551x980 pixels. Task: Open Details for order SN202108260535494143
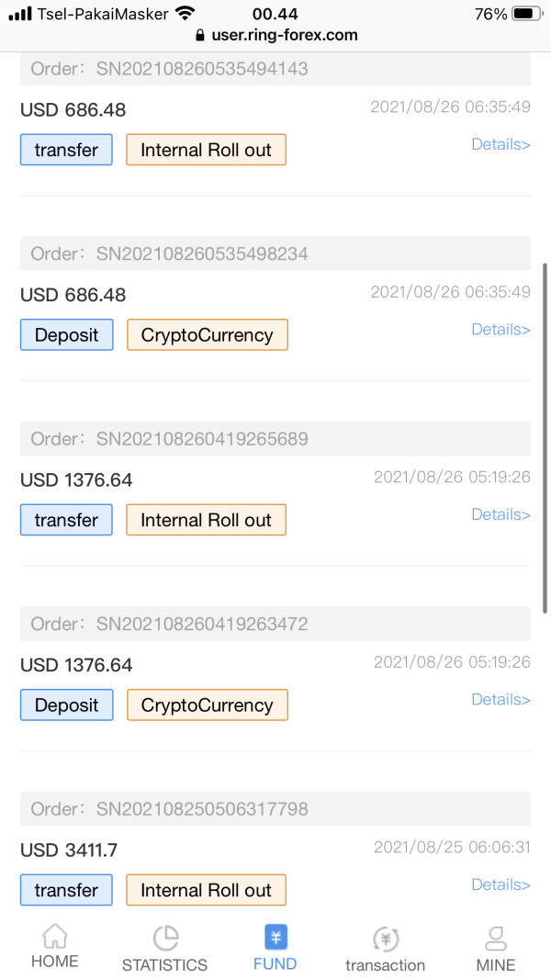(500, 144)
